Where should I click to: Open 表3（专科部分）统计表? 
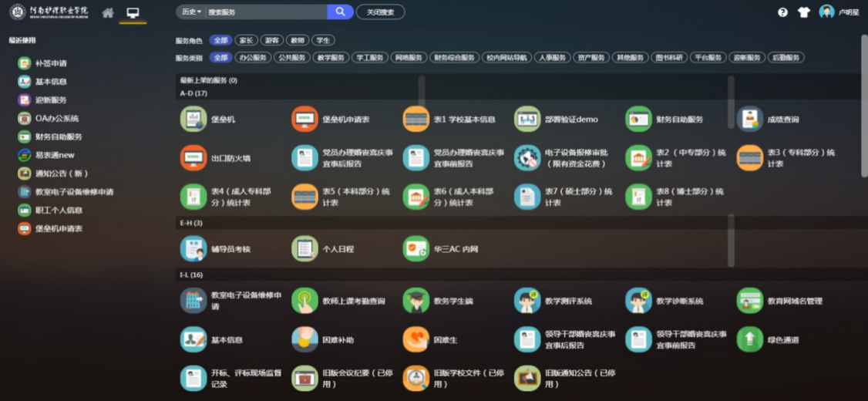point(786,158)
